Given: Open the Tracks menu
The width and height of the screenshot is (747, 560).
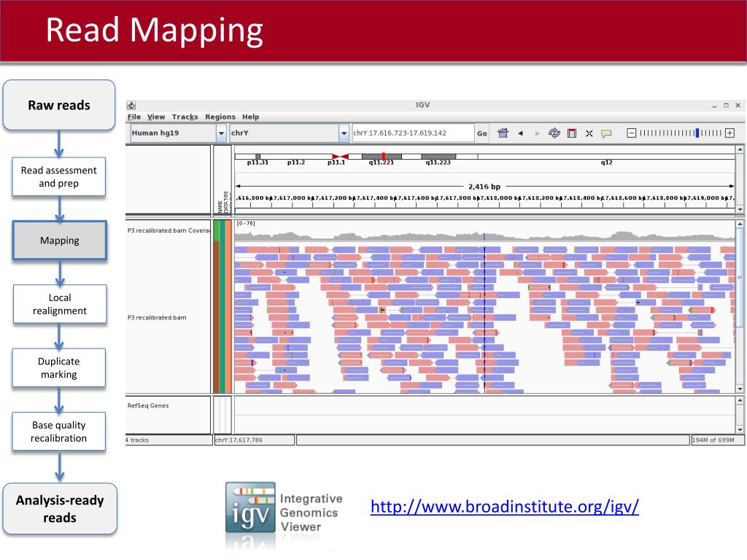Looking at the screenshot, I should (185, 117).
